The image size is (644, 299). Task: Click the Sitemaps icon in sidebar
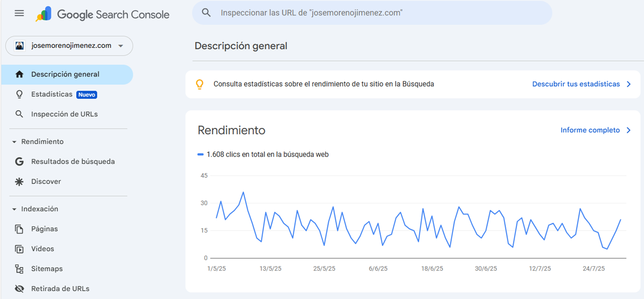point(19,269)
